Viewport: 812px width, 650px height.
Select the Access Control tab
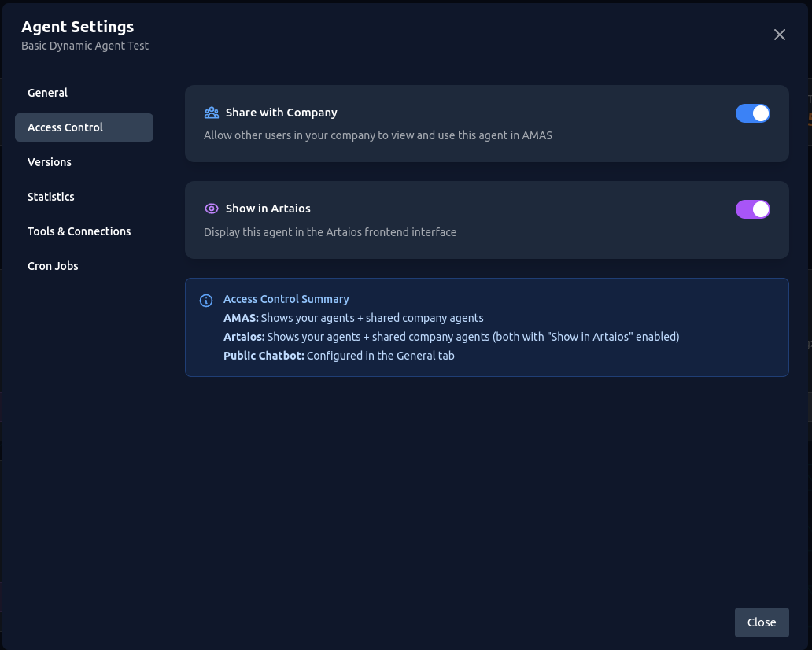click(84, 127)
